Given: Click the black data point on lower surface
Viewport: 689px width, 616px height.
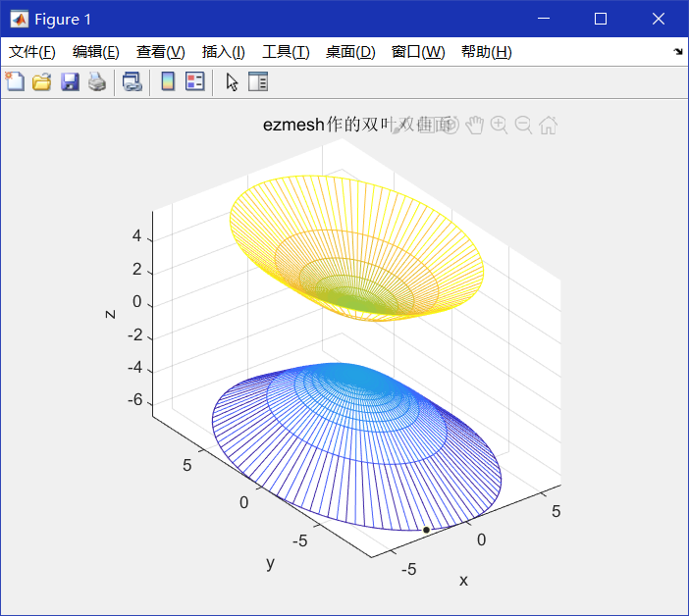Looking at the screenshot, I should [x=426, y=530].
